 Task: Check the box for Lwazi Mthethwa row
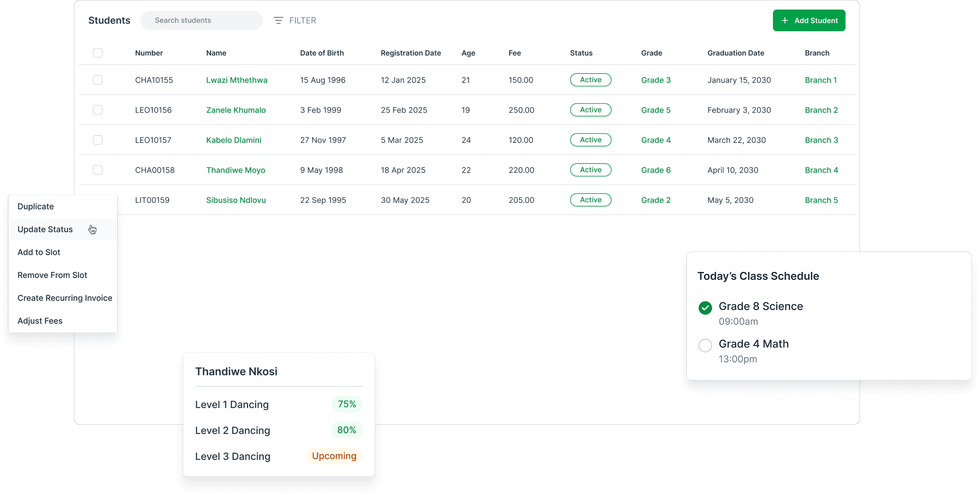pyautogui.click(x=98, y=80)
